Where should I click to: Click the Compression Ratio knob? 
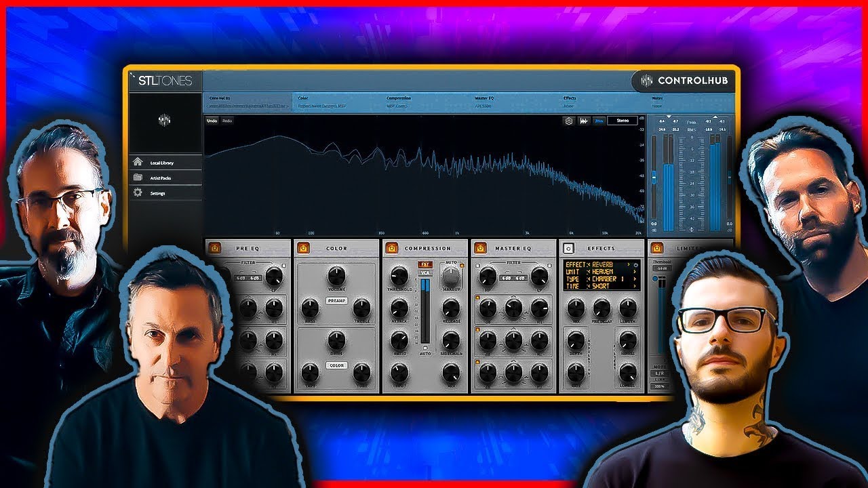[399, 340]
